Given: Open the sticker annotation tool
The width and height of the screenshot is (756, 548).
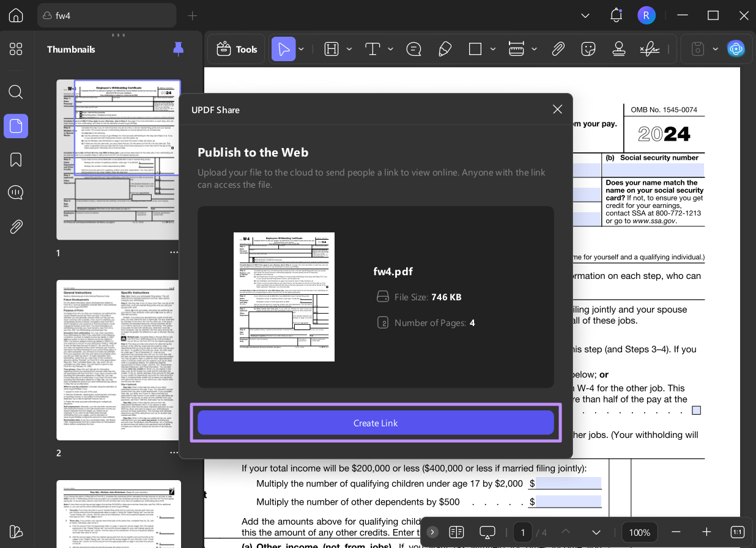Looking at the screenshot, I should pos(588,48).
